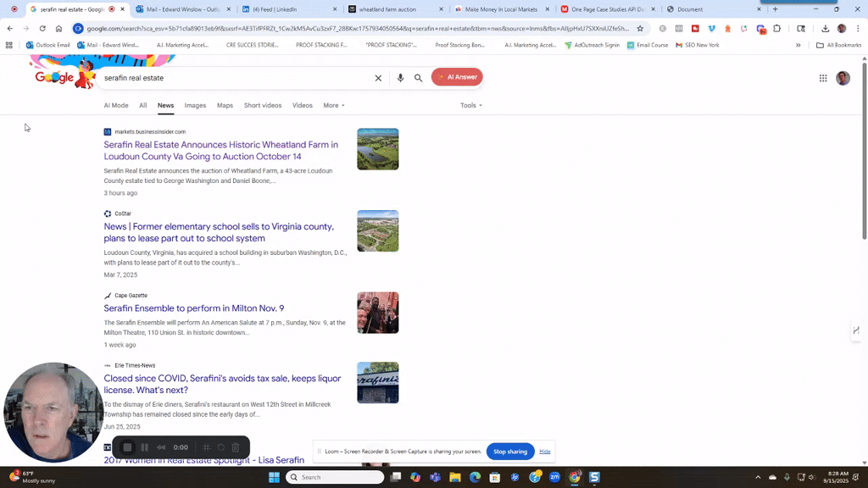
Task: Restart the Loom recording icon
Action: coord(221,447)
